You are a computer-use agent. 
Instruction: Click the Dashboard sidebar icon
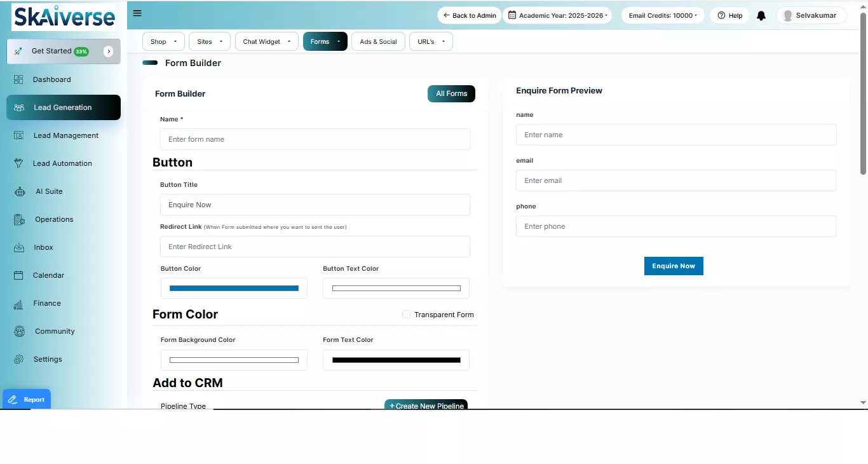pos(18,79)
